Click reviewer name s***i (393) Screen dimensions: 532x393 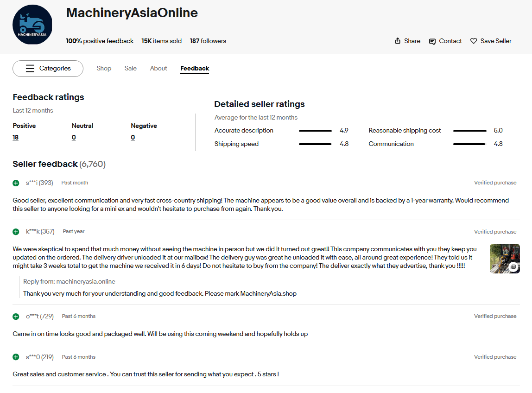pyautogui.click(x=39, y=183)
